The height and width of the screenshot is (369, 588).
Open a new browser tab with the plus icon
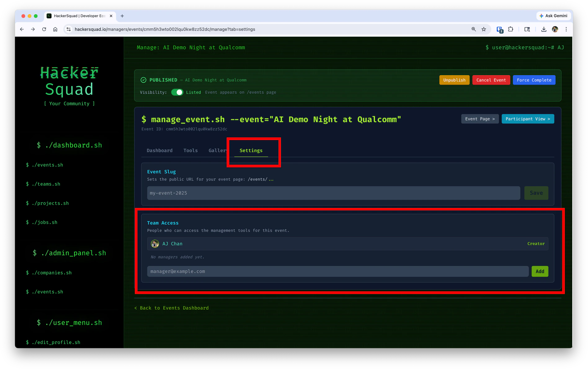122,16
